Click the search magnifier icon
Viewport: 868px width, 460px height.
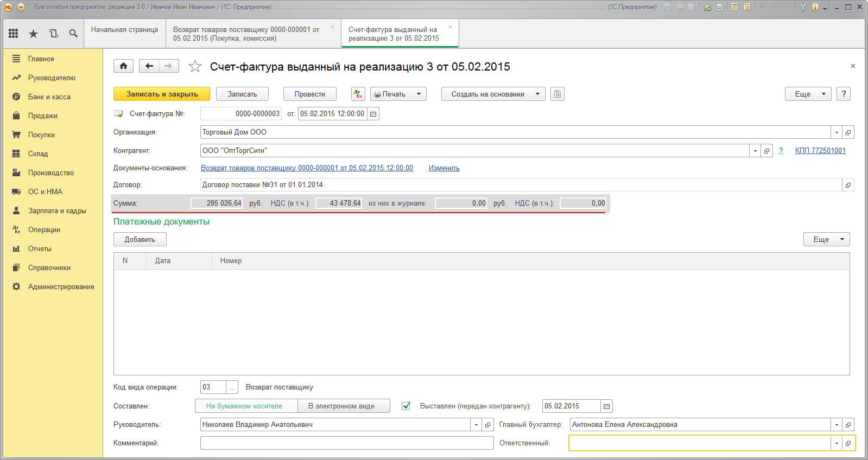(73, 34)
